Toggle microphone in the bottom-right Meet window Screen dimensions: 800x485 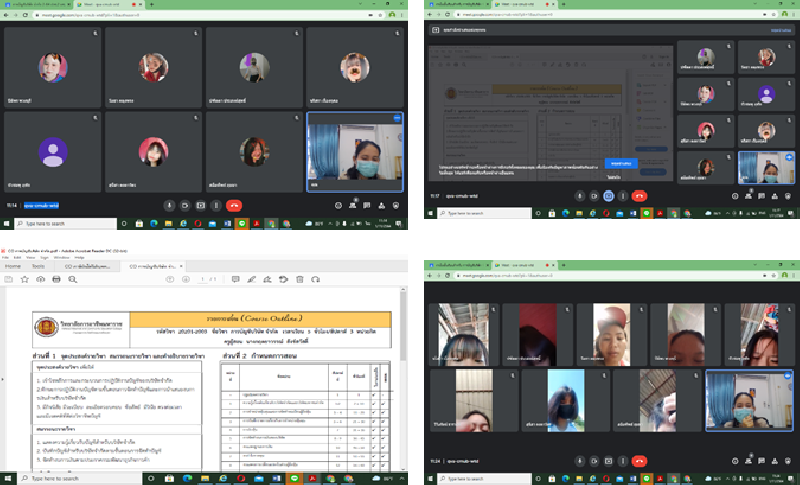pos(580,460)
